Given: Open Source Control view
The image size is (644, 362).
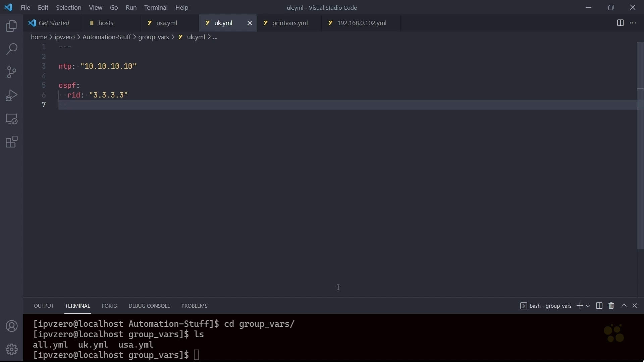Looking at the screenshot, I should click(x=12, y=72).
